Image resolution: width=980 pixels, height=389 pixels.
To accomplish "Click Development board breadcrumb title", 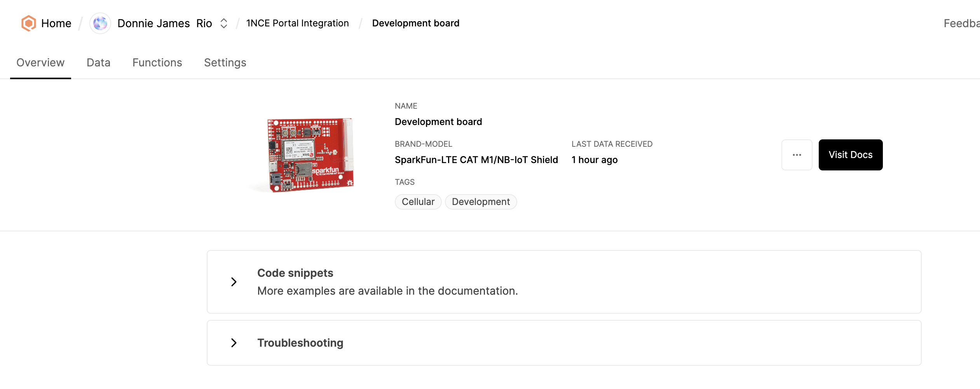I will click(x=416, y=23).
